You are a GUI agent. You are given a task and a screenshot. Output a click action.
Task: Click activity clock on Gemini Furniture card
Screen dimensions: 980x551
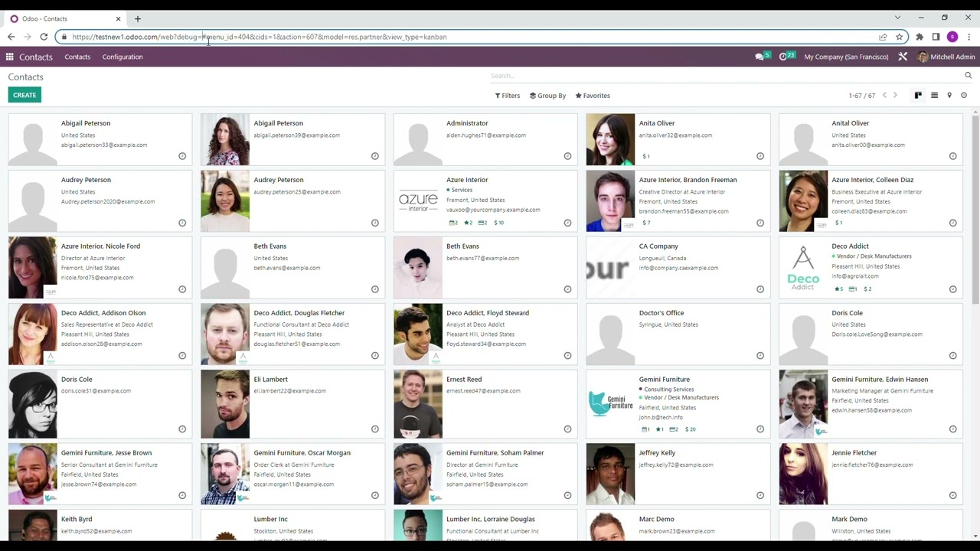[x=760, y=429]
